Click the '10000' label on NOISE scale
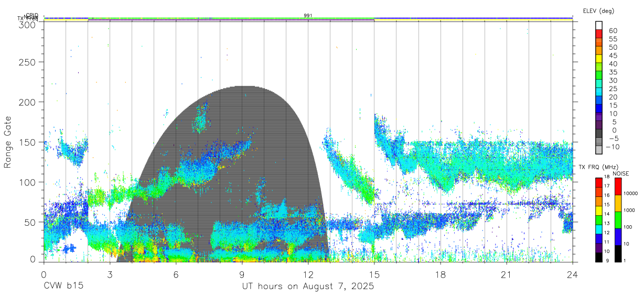Image resolution: width=644 pixels, height=297 pixels. pos(630,193)
